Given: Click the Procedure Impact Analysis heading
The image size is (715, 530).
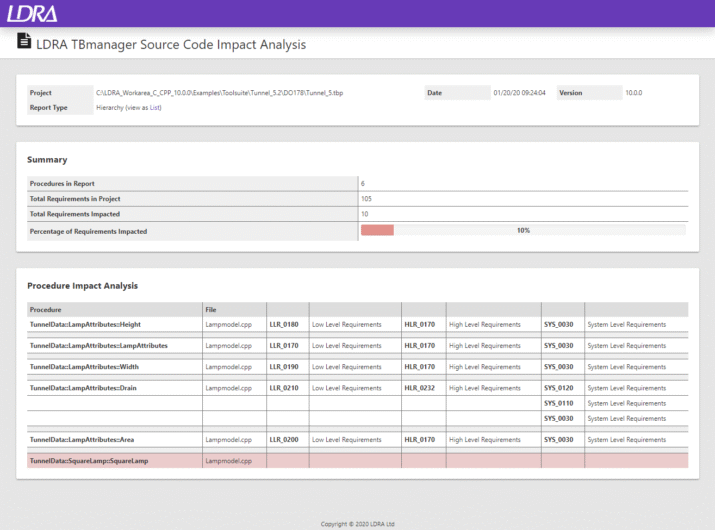Looking at the screenshot, I should pyautogui.click(x=82, y=286).
